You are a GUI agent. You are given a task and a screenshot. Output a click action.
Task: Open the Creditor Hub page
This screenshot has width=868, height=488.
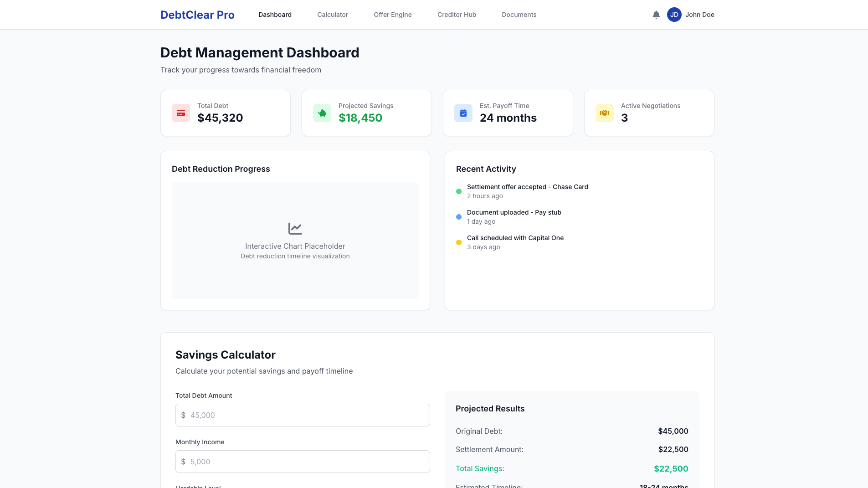pyautogui.click(x=456, y=14)
